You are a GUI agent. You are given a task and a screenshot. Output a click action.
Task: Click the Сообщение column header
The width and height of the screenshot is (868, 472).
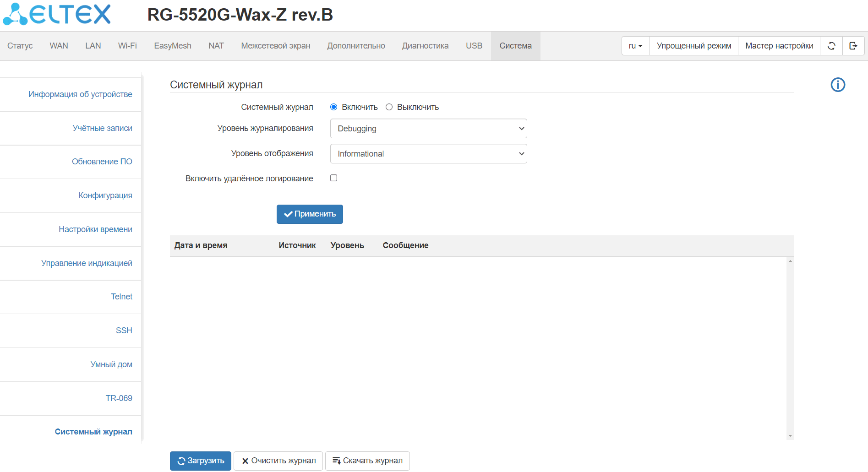click(405, 245)
